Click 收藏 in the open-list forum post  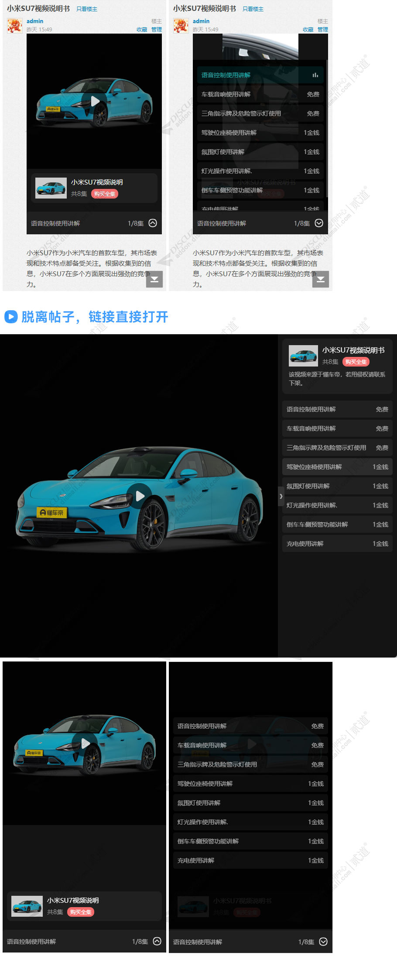(x=308, y=30)
